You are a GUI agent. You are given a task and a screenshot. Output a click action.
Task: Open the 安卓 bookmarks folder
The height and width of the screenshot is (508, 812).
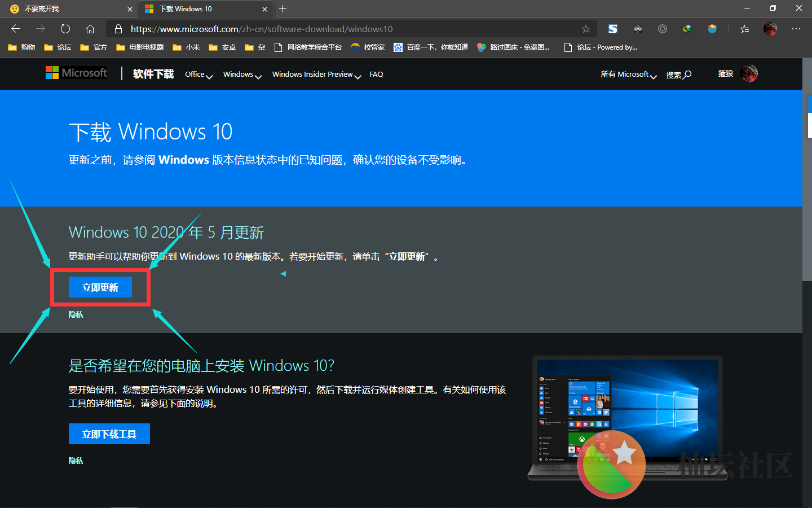point(222,47)
